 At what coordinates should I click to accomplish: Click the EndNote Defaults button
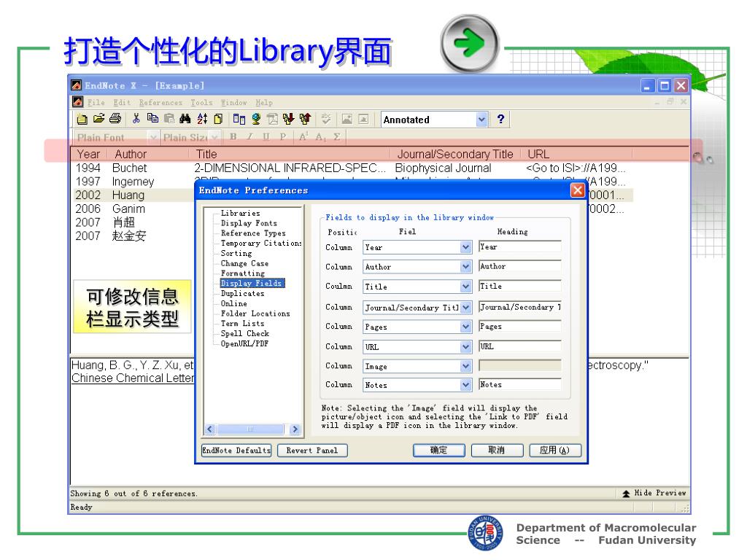click(236, 451)
